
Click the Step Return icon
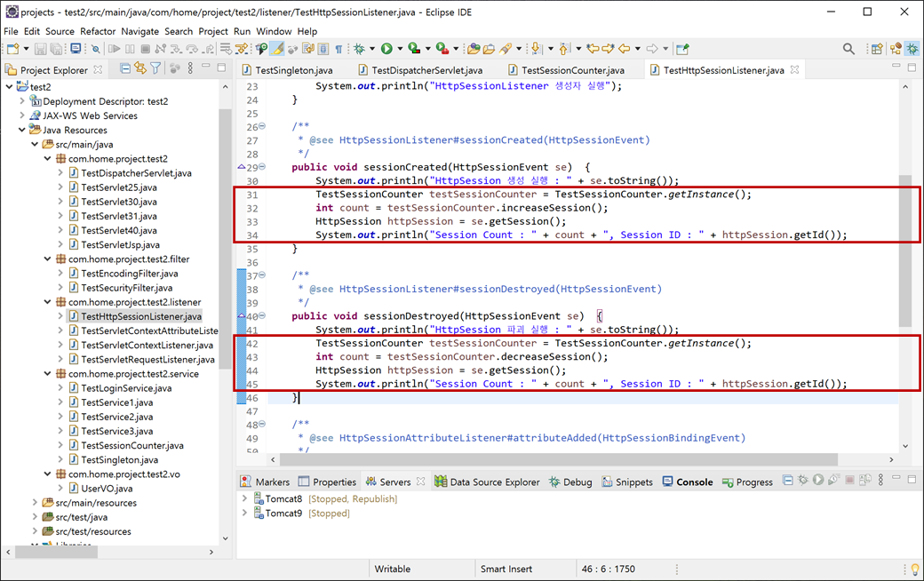pos(209,49)
